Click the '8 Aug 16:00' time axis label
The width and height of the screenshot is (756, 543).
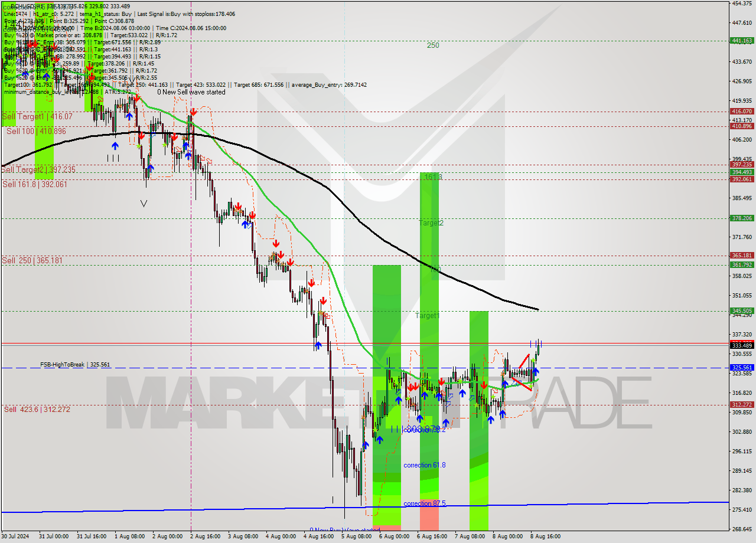click(x=545, y=537)
